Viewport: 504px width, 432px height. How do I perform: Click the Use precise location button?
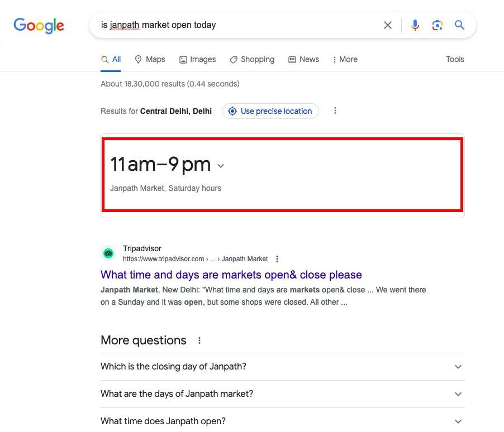(x=270, y=111)
